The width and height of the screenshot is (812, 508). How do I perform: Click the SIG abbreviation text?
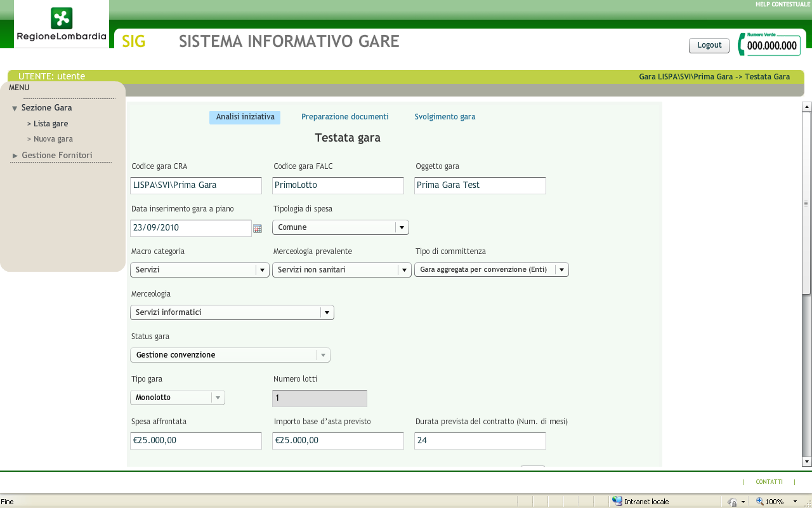coord(134,41)
